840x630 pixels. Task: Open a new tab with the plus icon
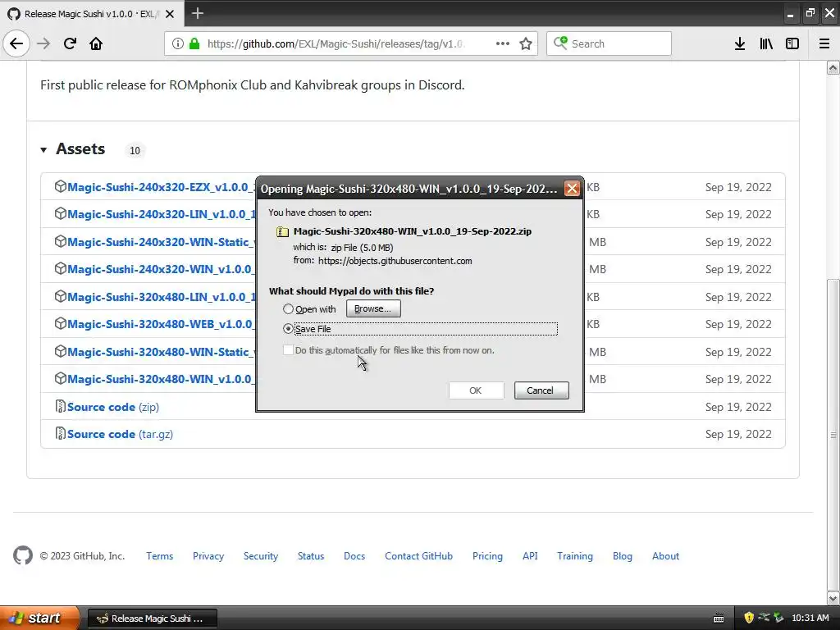(x=198, y=13)
